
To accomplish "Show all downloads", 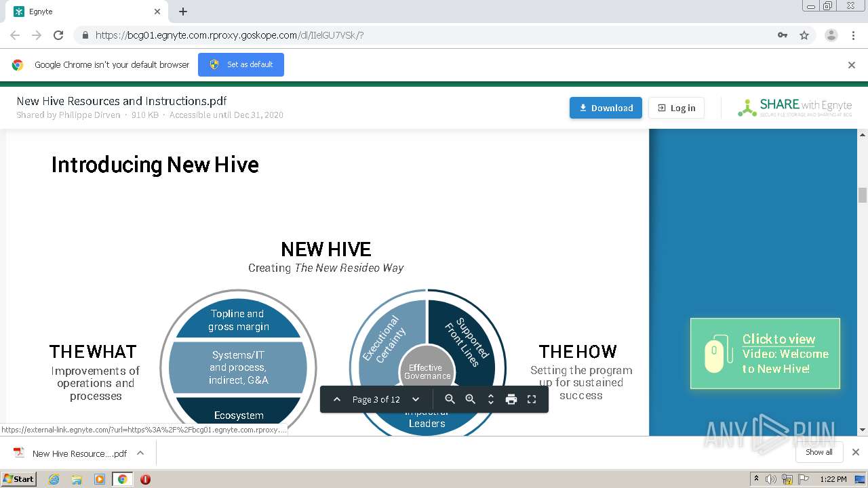I will click(819, 452).
